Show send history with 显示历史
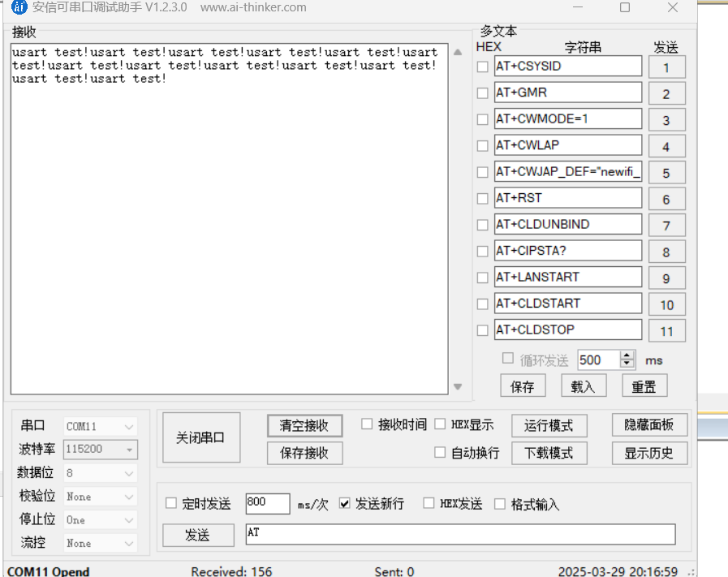The width and height of the screenshot is (728, 577). pyautogui.click(x=649, y=453)
